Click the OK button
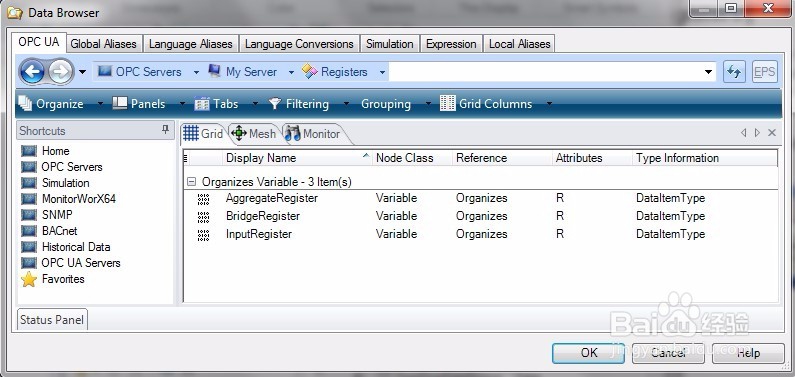 pos(588,353)
